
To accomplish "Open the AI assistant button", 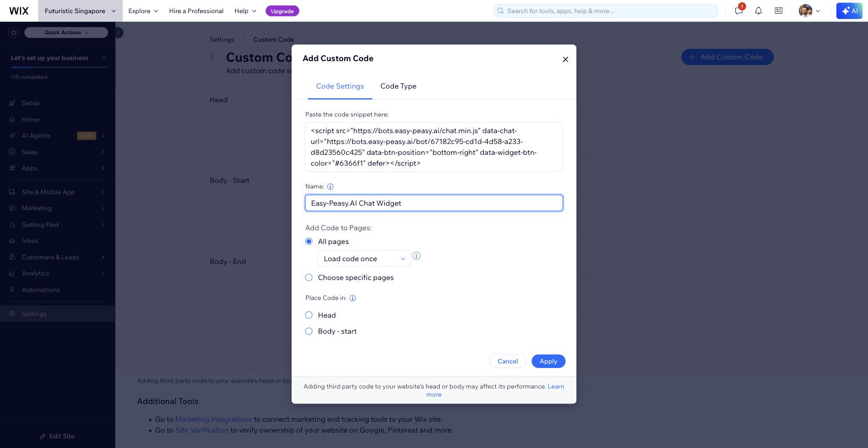I will pyautogui.click(x=849, y=11).
